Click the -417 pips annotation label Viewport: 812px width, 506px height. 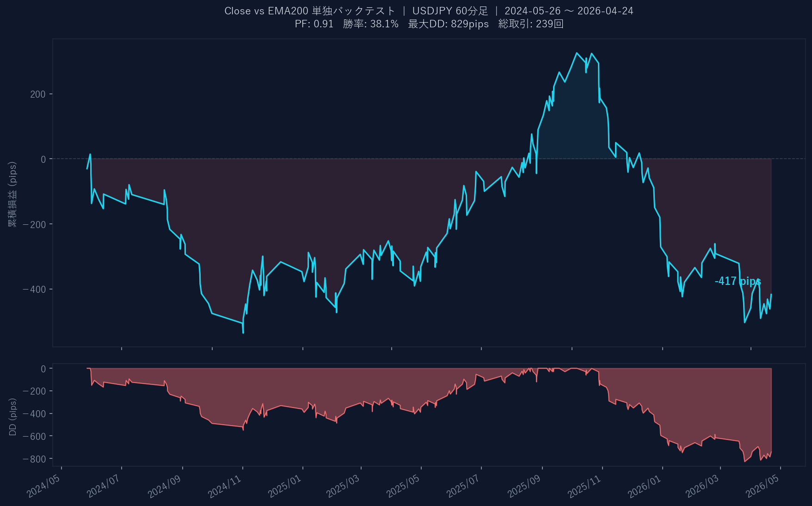(x=738, y=281)
